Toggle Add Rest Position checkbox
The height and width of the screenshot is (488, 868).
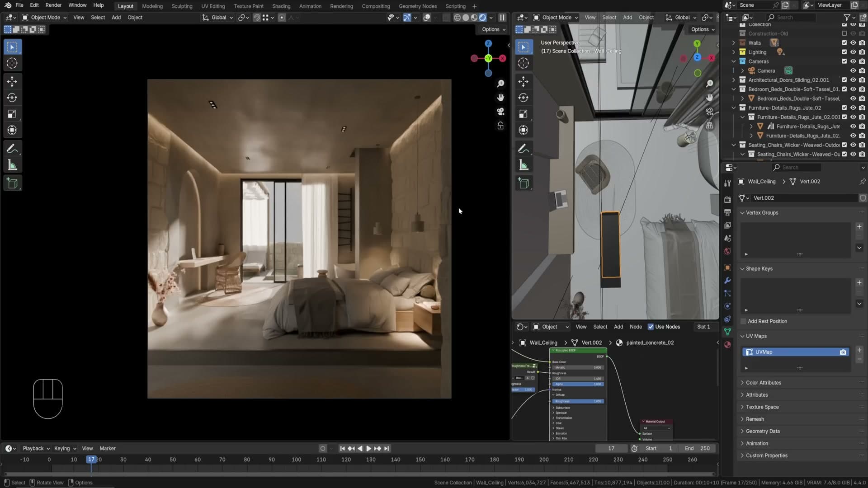pyautogui.click(x=743, y=321)
